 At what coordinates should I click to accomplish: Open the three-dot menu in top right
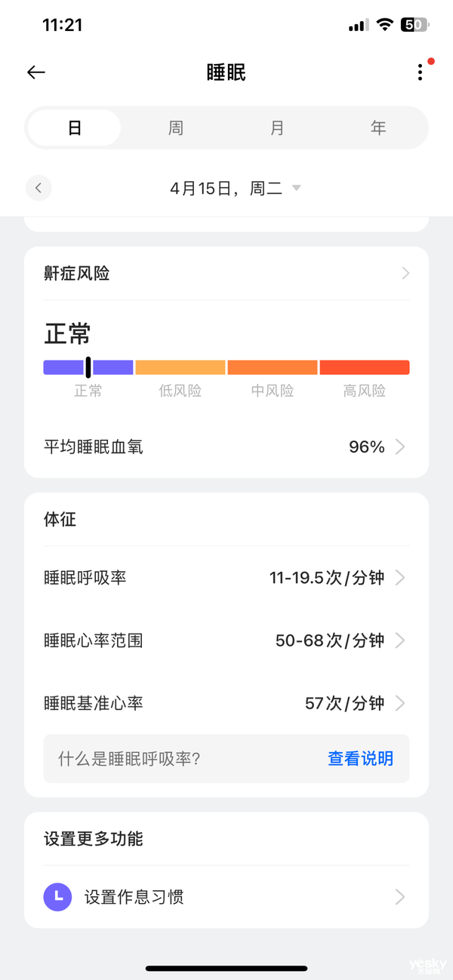420,72
